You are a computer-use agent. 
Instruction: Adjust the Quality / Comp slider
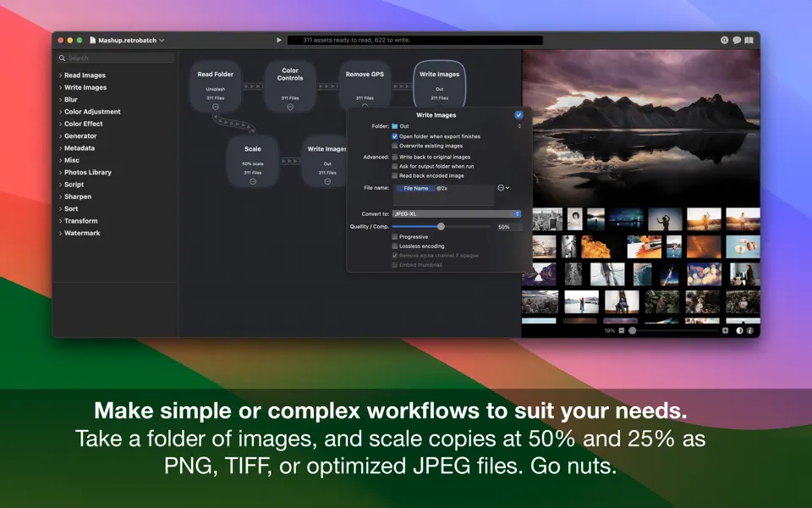point(441,226)
